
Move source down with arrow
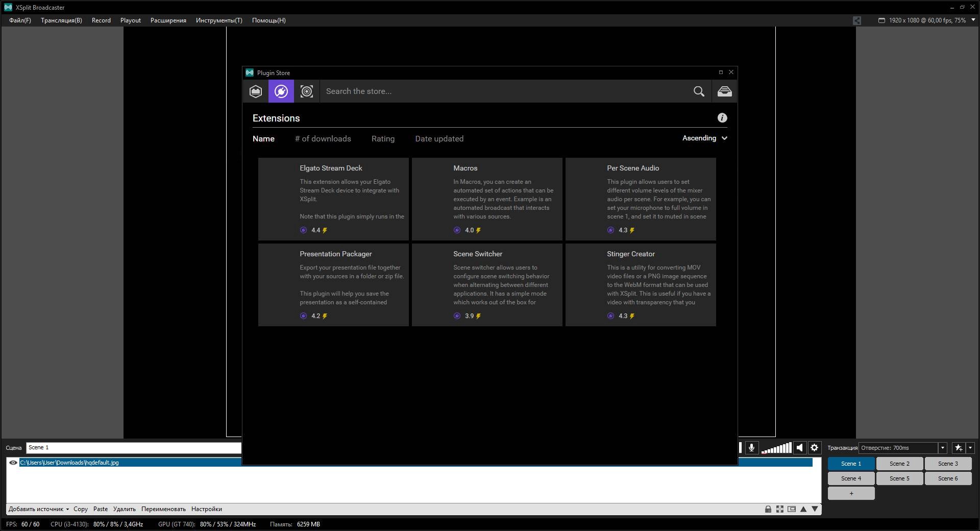click(815, 509)
